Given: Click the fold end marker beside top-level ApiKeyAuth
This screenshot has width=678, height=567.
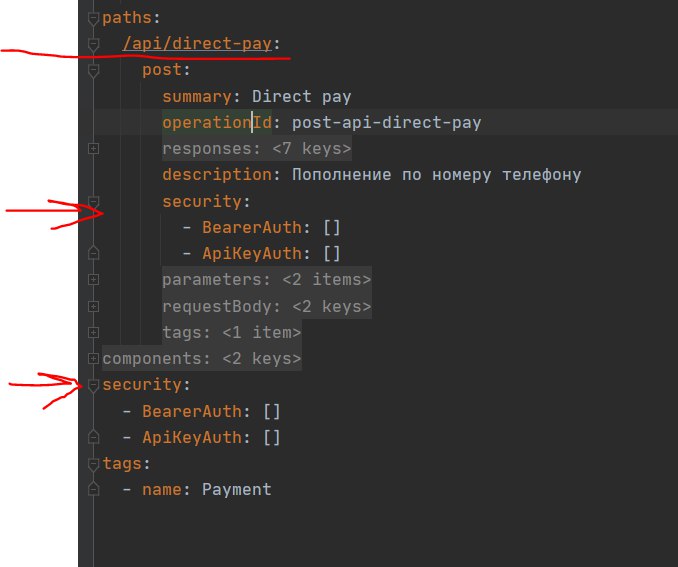Looking at the screenshot, I should pyautogui.click(x=93, y=437).
